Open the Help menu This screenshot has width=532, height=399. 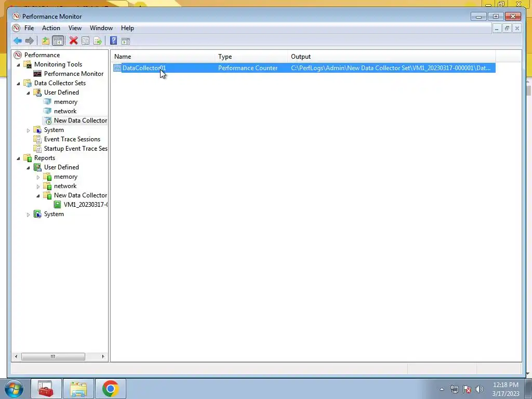(128, 28)
